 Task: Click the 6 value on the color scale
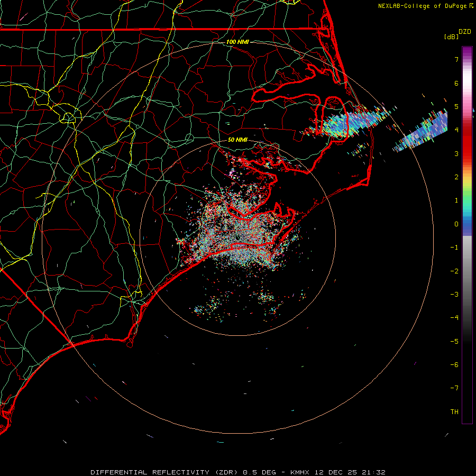[x=456, y=83]
